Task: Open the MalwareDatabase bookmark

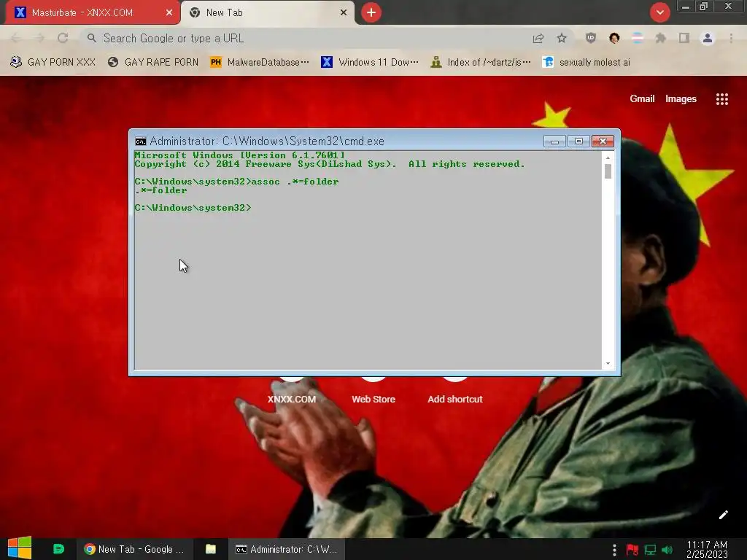Action: (260, 63)
